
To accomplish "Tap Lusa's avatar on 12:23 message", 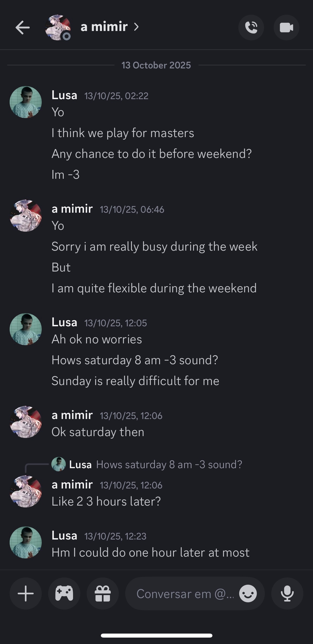I will (x=26, y=542).
